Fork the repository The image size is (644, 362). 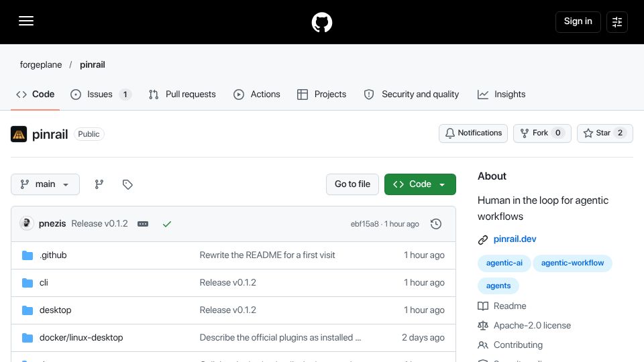[x=542, y=133]
